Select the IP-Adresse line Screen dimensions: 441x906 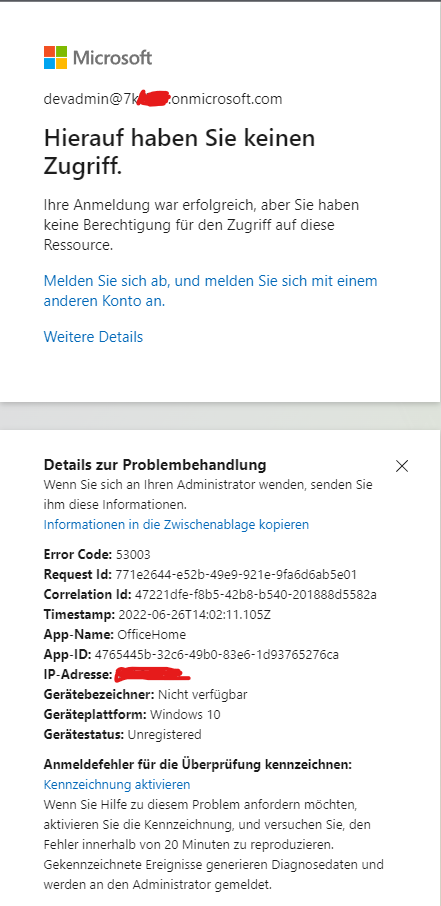pos(117,674)
